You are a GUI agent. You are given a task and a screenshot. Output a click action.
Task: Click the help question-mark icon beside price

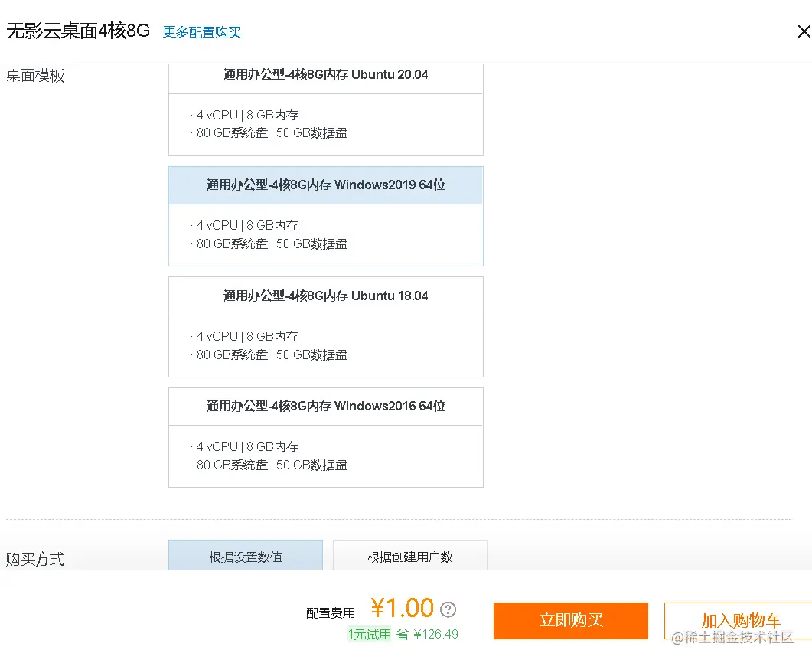tap(448, 609)
